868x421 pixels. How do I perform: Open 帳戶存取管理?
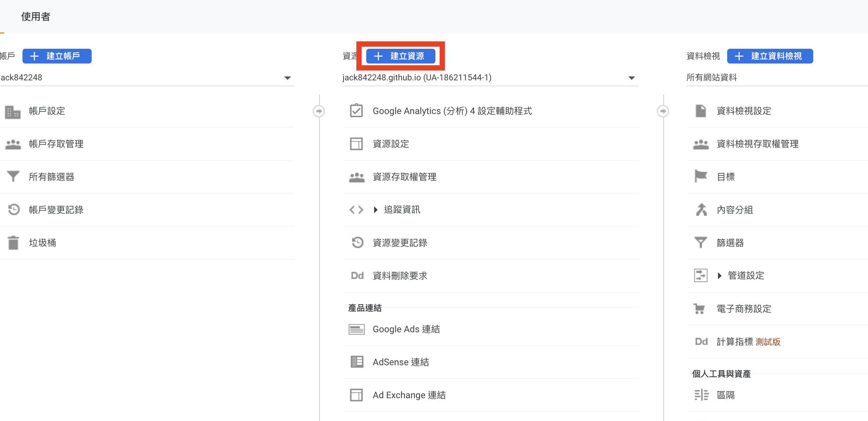pyautogui.click(x=56, y=144)
